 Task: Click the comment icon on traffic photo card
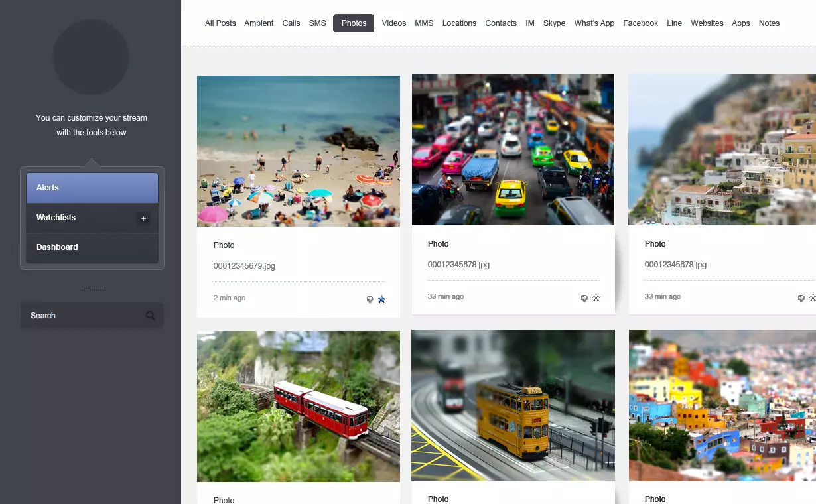[x=584, y=299]
